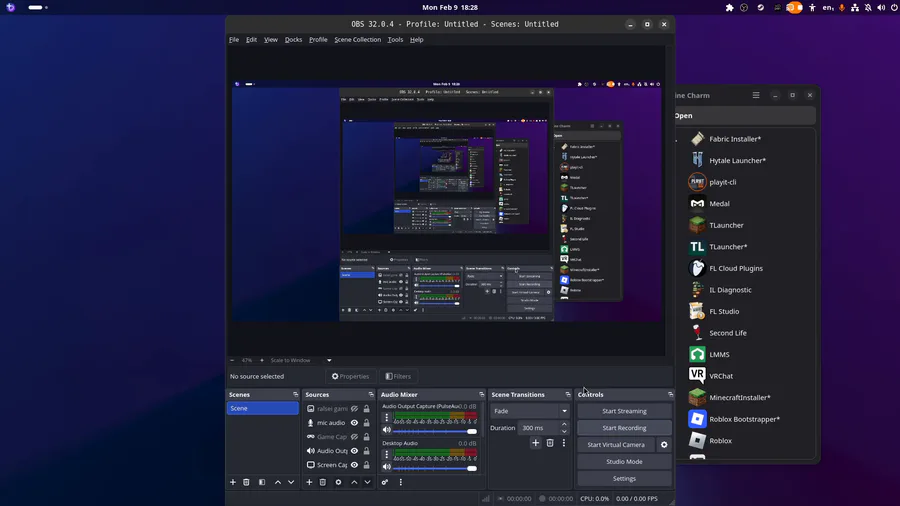Image resolution: width=900 pixels, height=506 pixels.
Task: Open the hamburger menu in Charm window
Action: click(756, 95)
